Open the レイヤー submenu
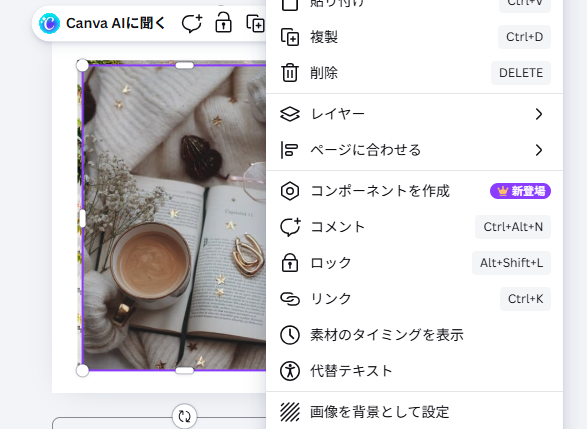This screenshot has width=587, height=429. click(x=415, y=114)
